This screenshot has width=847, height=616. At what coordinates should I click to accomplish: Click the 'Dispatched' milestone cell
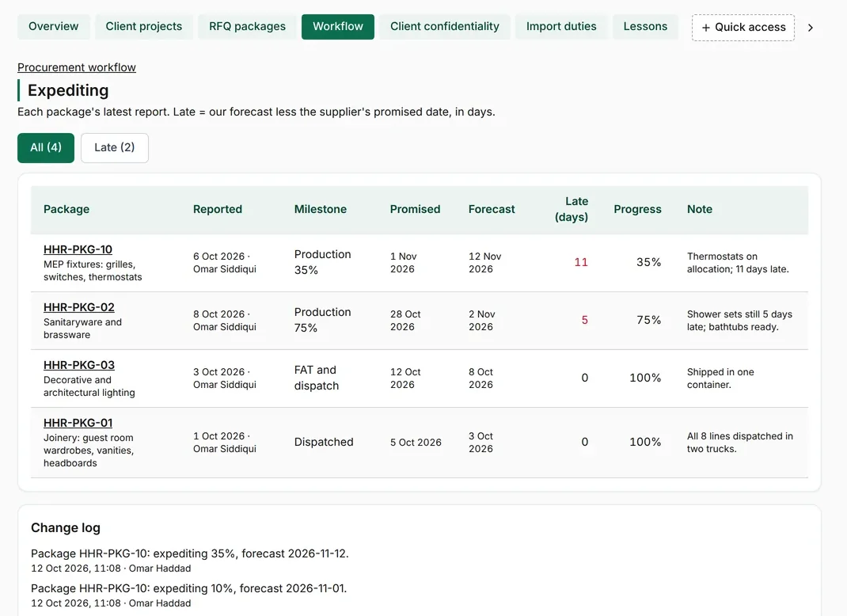324,442
